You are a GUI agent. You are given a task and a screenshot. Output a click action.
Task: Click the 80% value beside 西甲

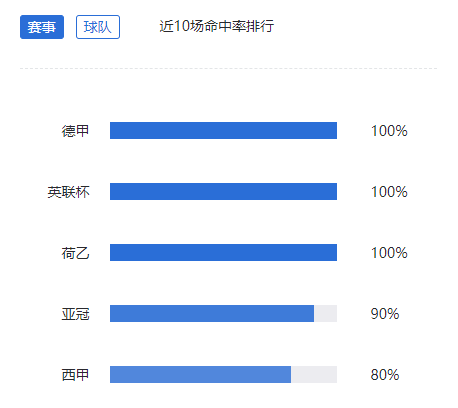(385, 375)
